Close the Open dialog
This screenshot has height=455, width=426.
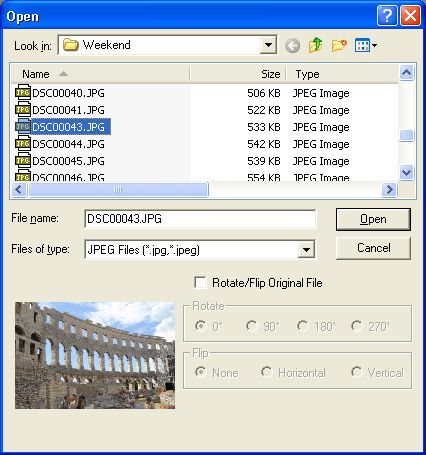click(410, 16)
